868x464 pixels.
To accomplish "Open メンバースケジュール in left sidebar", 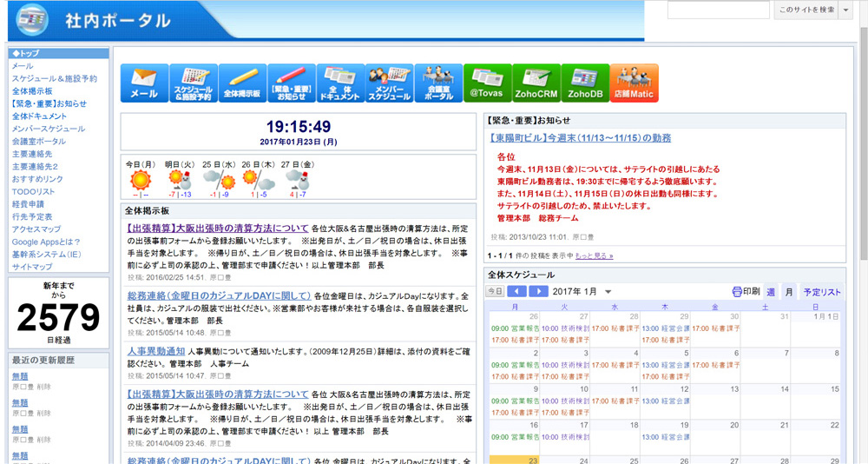I will 49,129.
